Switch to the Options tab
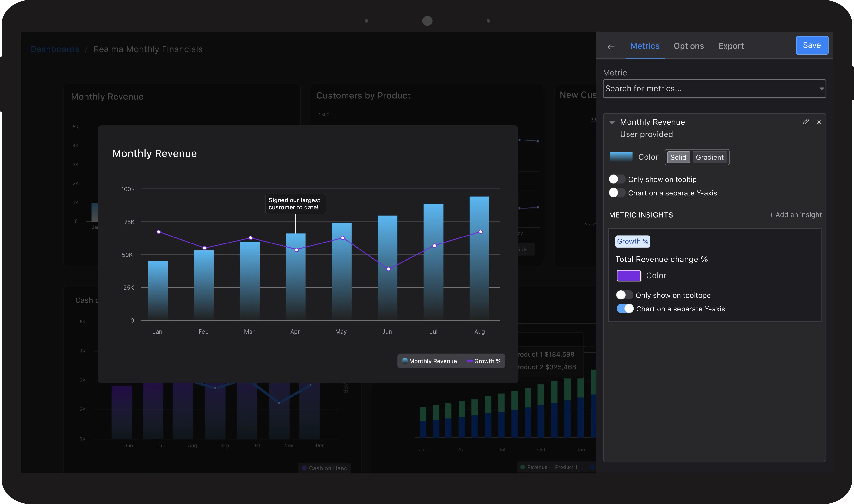The height and width of the screenshot is (504, 854). (x=689, y=46)
